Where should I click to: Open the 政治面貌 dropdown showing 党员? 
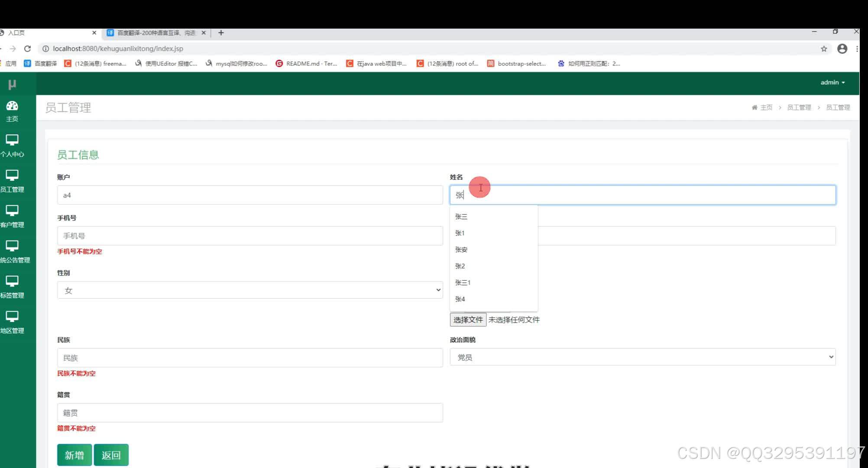point(643,357)
